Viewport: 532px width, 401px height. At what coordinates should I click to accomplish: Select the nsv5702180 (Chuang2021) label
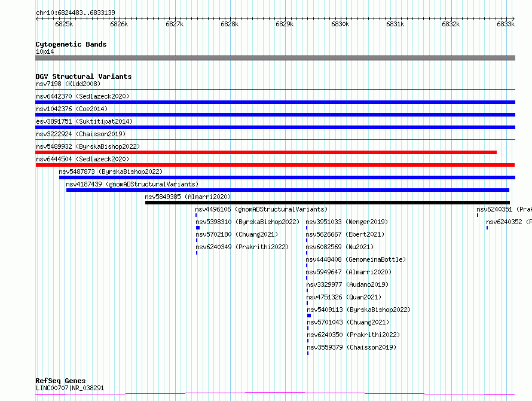click(237, 234)
